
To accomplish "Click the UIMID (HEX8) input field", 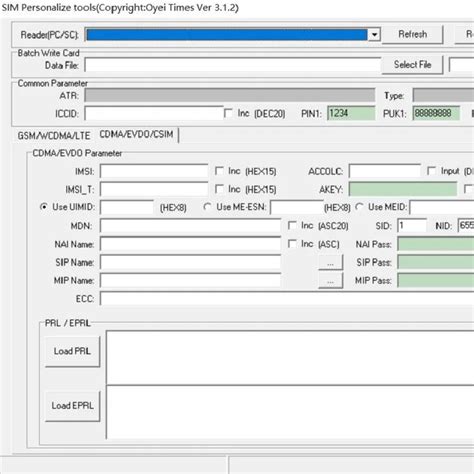I will pyautogui.click(x=127, y=207).
